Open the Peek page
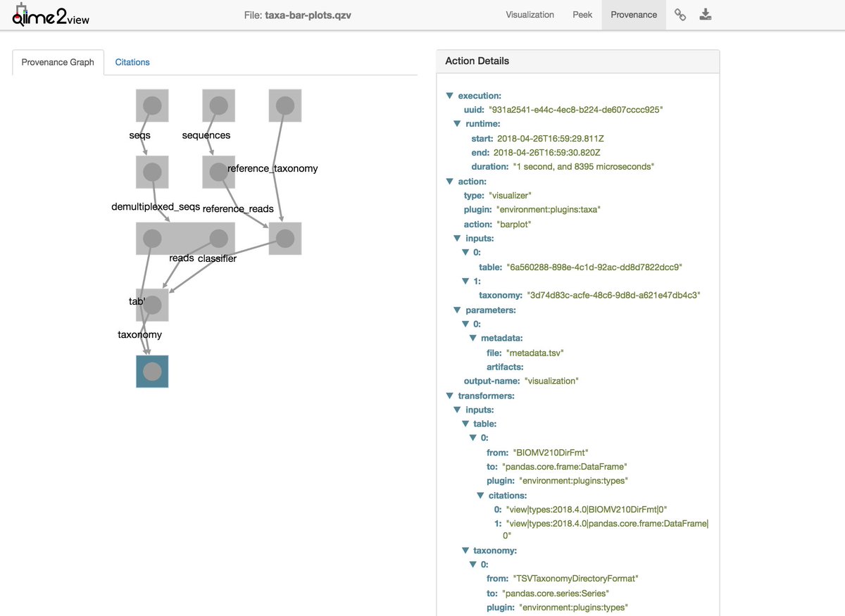The width and height of the screenshot is (845, 616). click(x=582, y=15)
